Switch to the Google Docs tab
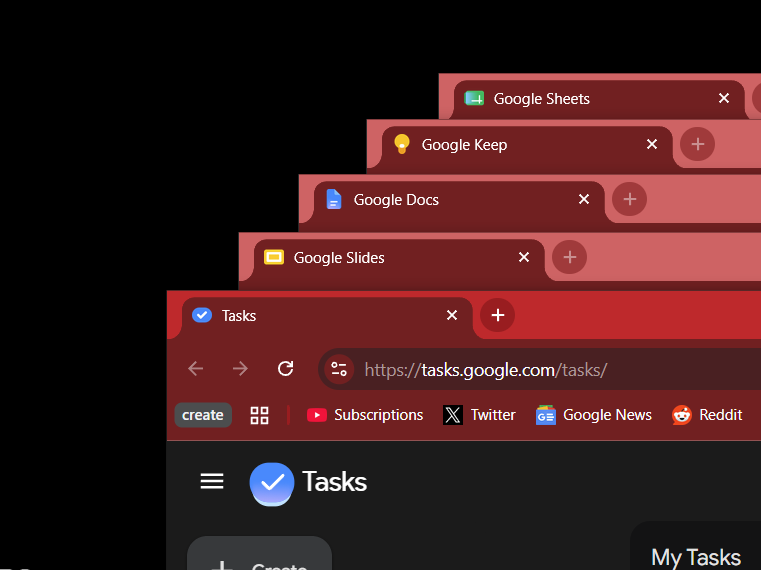 click(x=459, y=200)
